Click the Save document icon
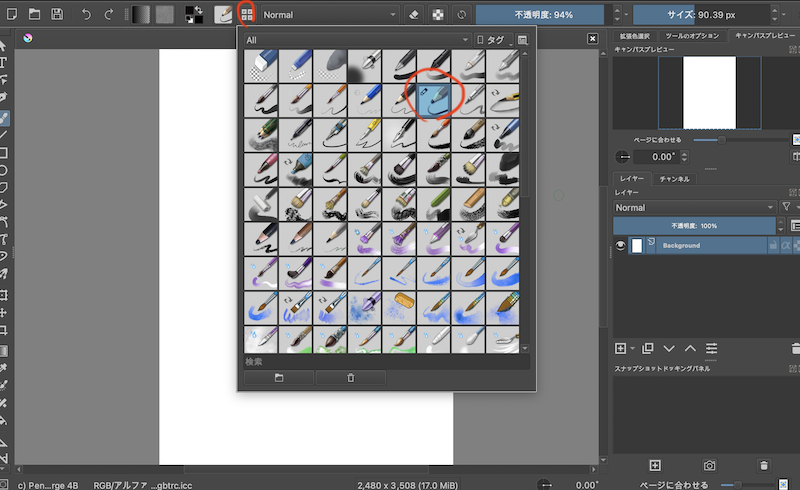This screenshot has height=490, width=800. tap(57, 14)
